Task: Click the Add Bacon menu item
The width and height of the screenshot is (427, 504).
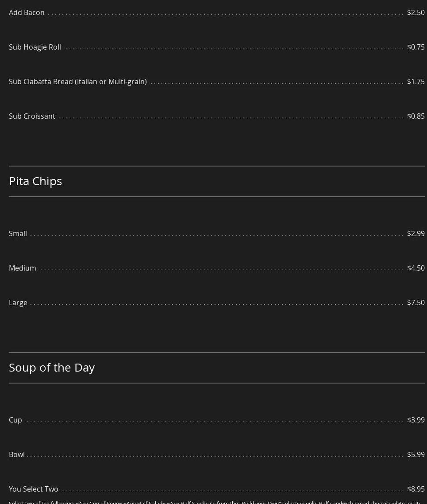Action: pyautogui.click(x=27, y=12)
